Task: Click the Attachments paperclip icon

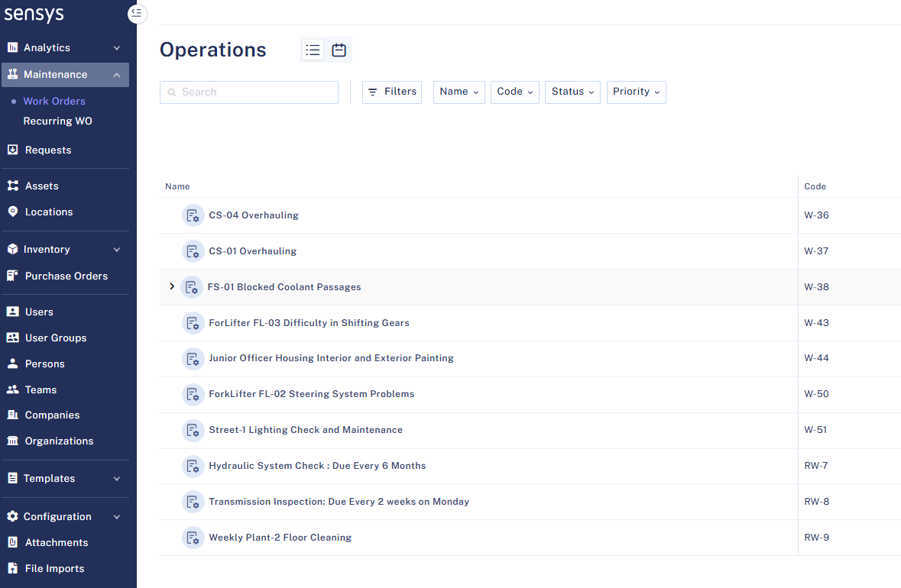Action: 12,542
